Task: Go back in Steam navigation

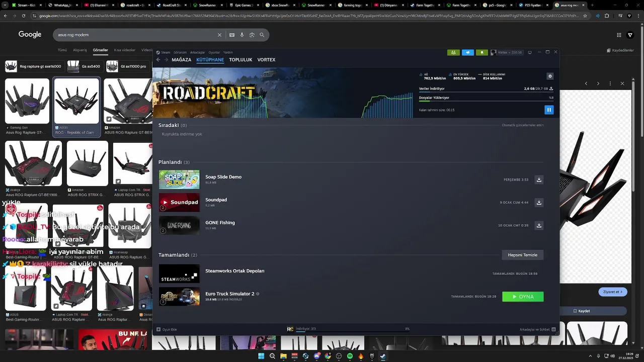Action: (x=158, y=59)
